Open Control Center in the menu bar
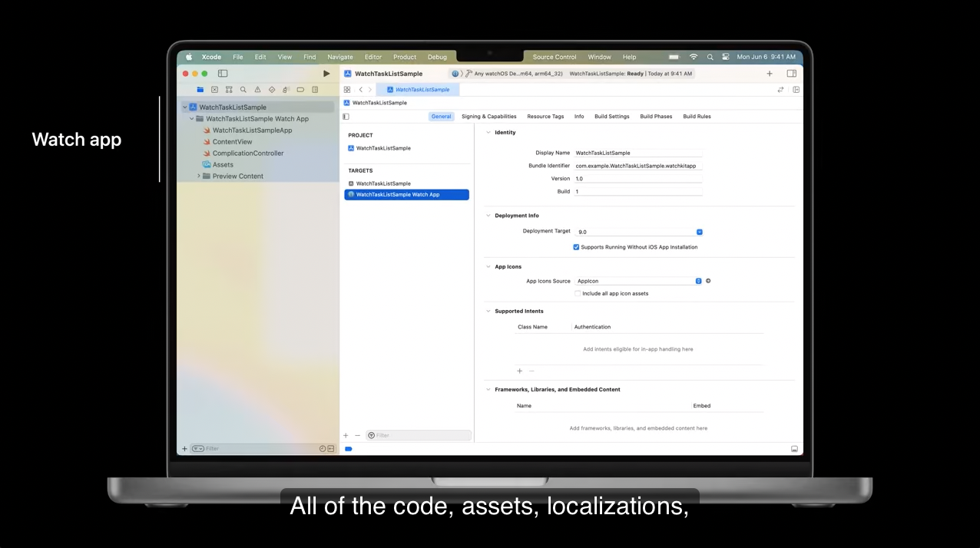The image size is (980, 548). (725, 57)
